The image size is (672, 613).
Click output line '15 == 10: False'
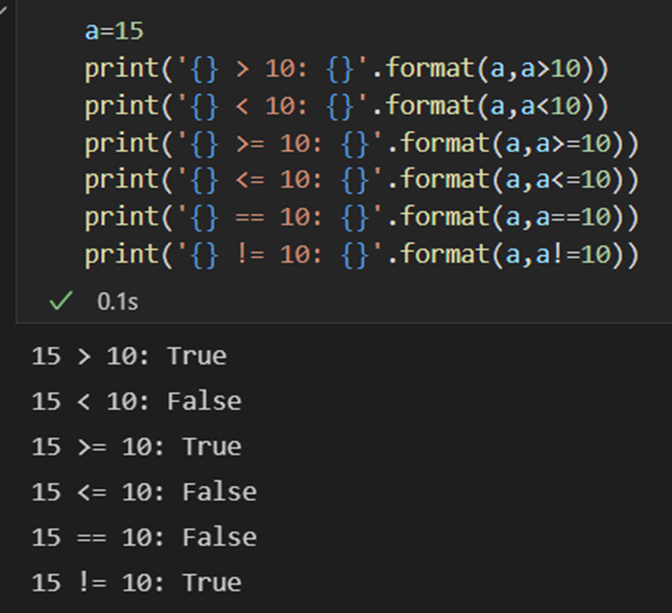[x=144, y=538]
